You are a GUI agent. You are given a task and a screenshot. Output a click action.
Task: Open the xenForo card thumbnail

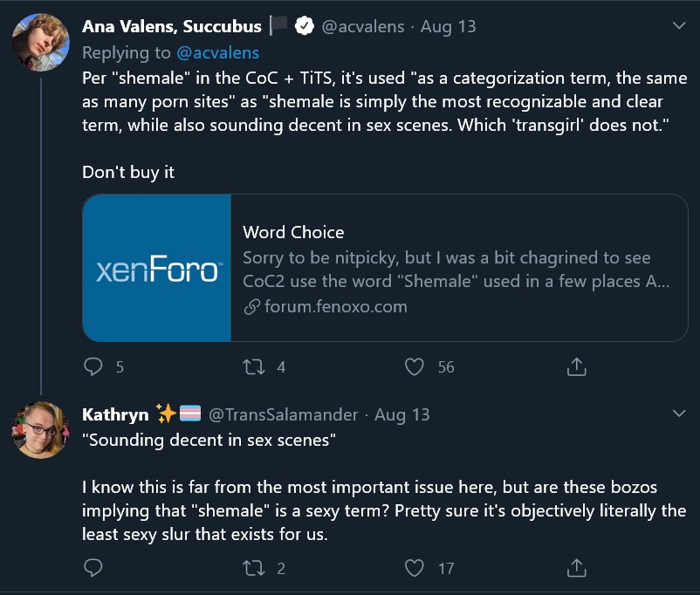(x=157, y=268)
